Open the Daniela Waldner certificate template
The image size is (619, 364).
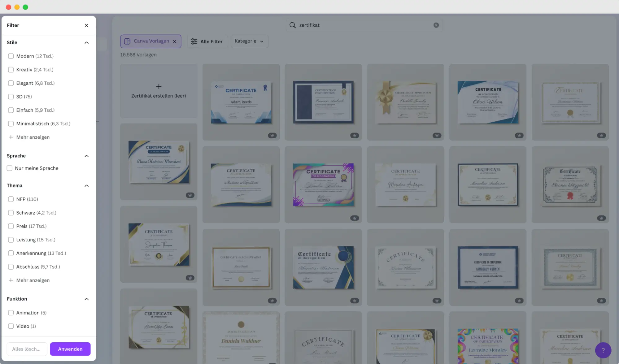tap(241, 338)
